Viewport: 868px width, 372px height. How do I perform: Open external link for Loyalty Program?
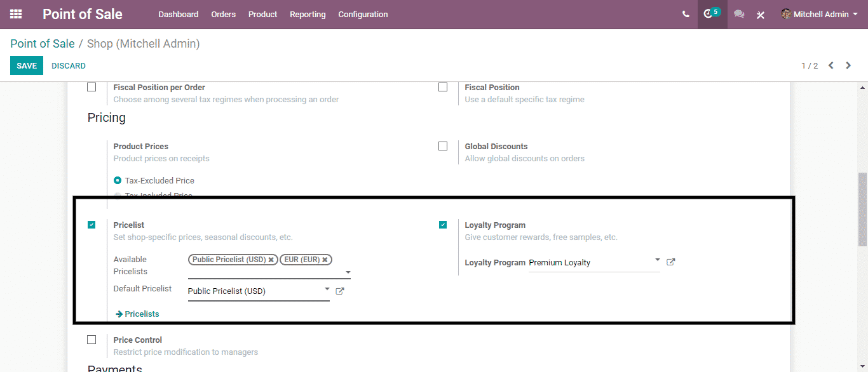point(670,262)
